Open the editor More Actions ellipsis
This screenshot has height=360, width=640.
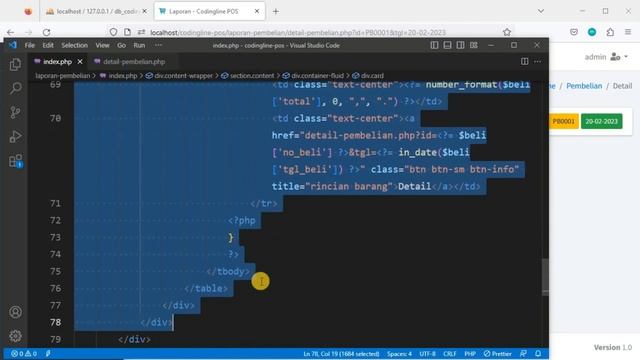pyautogui.click(x=538, y=61)
